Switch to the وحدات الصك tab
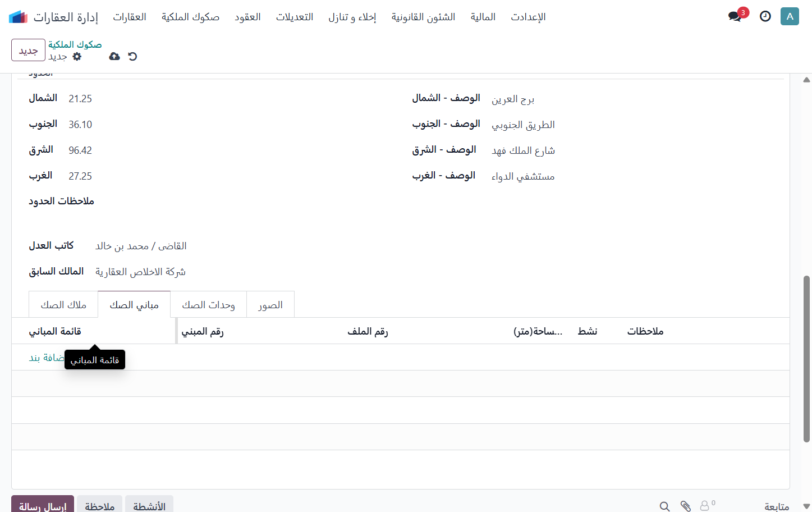This screenshot has height=512, width=812. point(208,305)
